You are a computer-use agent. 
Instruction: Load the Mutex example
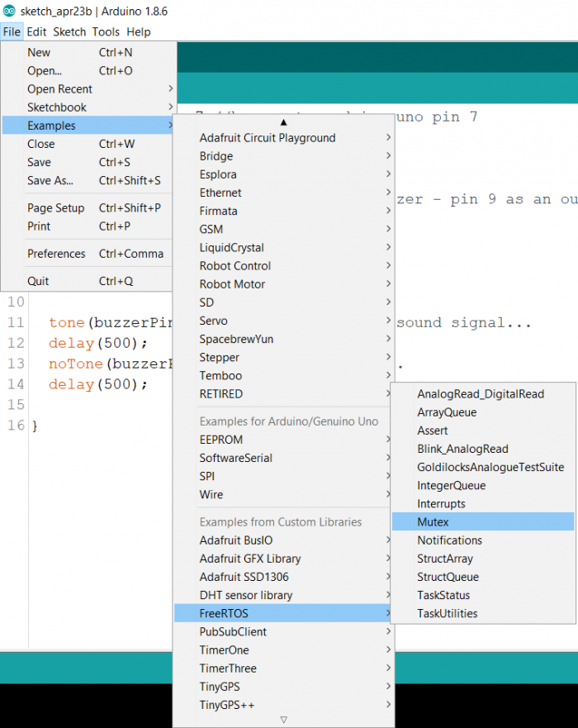(x=483, y=522)
